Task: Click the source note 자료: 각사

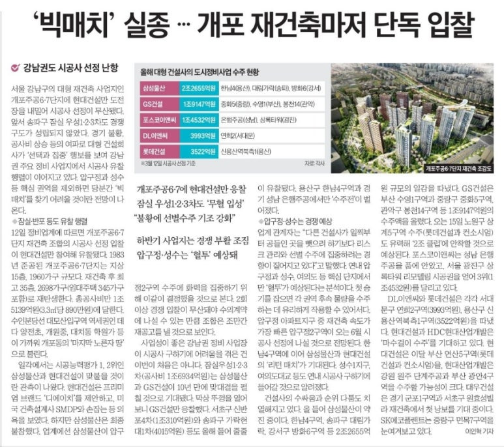Action: click(x=315, y=164)
